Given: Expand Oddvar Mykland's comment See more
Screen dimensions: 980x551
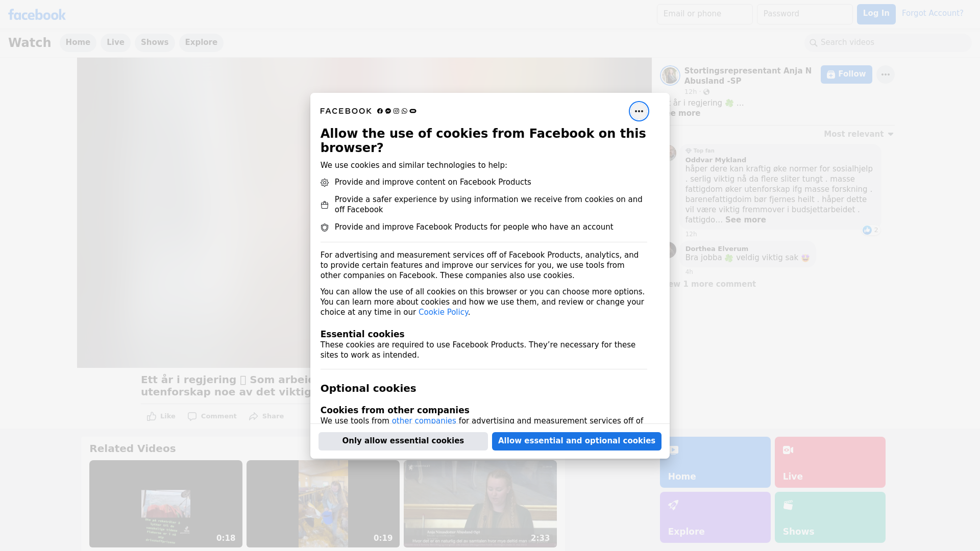Looking at the screenshot, I should (x=745, y=220).
